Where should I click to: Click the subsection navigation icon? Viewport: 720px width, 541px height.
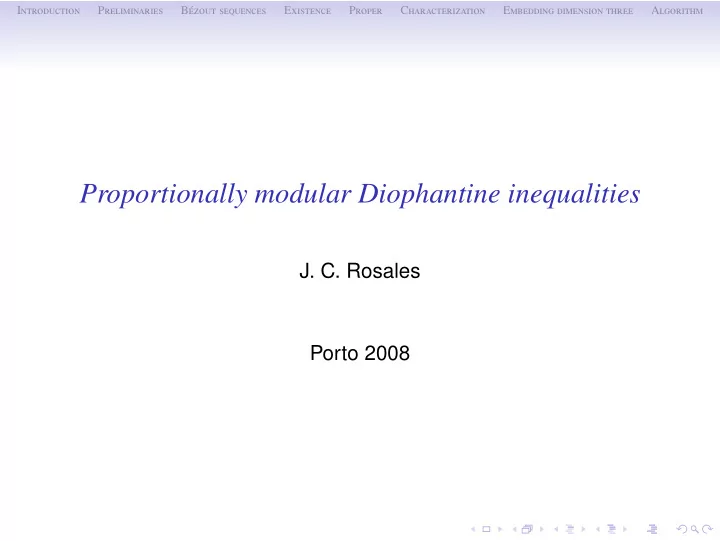(570, 529)
